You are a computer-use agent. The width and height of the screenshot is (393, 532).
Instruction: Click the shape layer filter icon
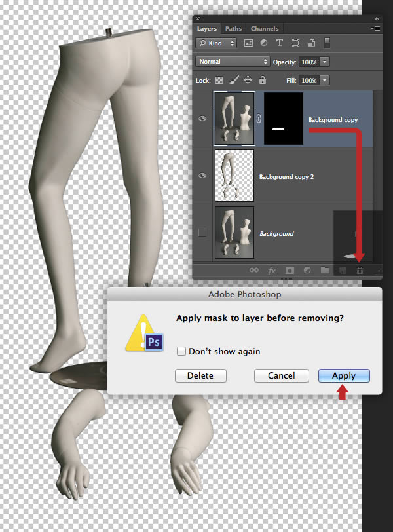tap(295, 43)
